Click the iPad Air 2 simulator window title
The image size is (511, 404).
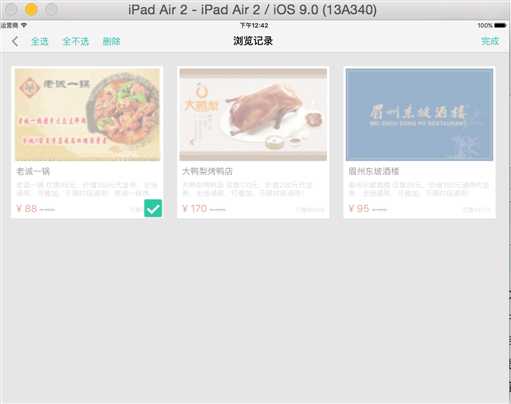click(252, 10)
